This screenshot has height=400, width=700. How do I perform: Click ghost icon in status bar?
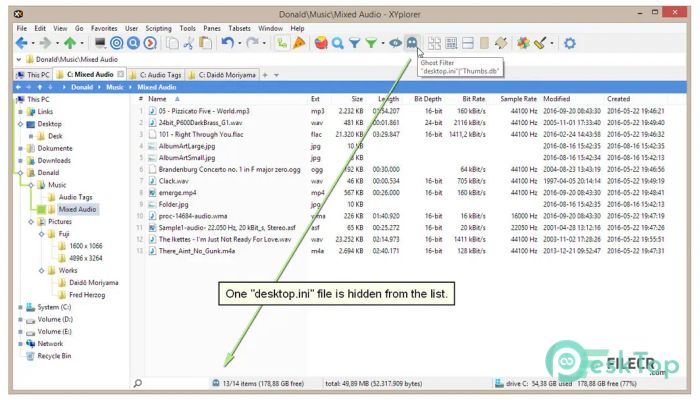click(x=216, y=383)
